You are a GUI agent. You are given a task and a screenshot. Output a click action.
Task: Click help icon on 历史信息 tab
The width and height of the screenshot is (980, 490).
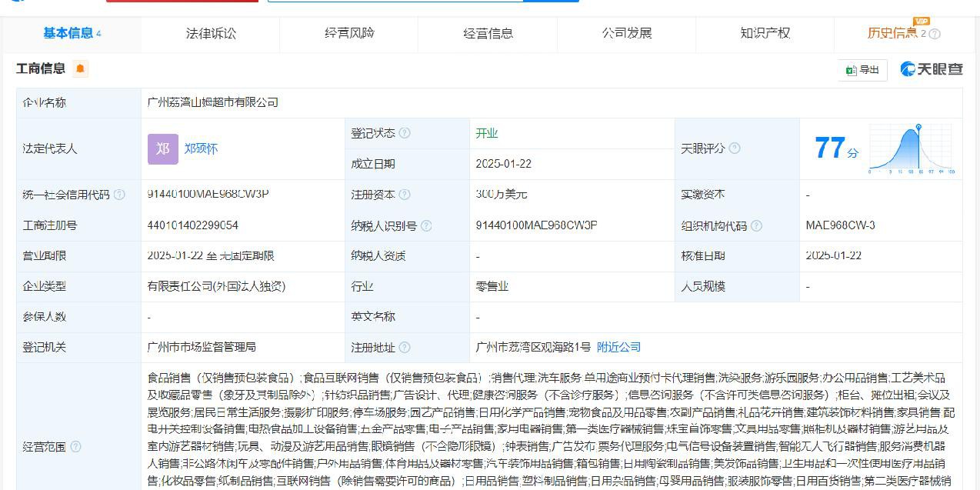pos(935,34)
